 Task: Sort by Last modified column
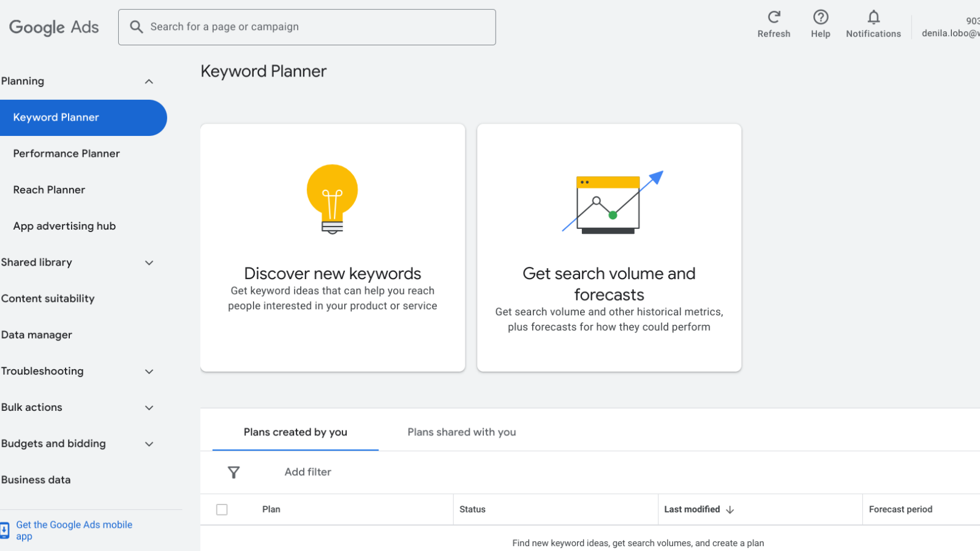coord(692,509)
